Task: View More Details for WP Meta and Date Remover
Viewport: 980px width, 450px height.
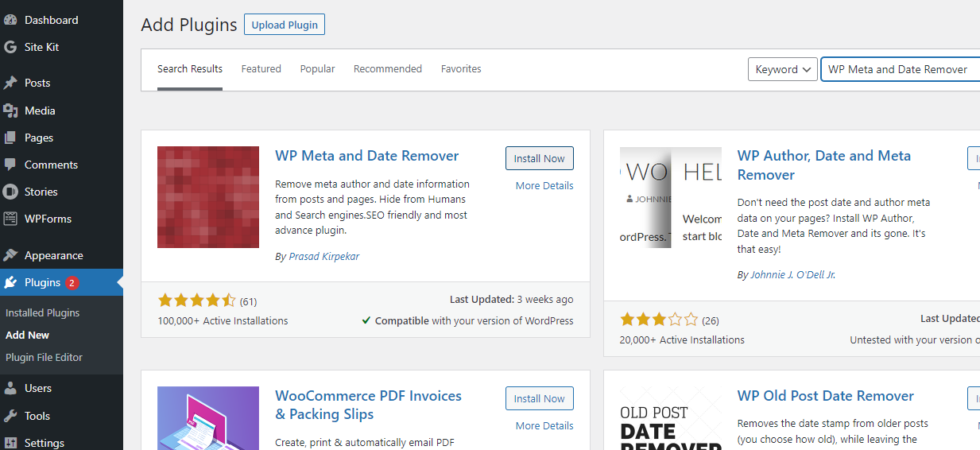Action: [x=544, y=185]
